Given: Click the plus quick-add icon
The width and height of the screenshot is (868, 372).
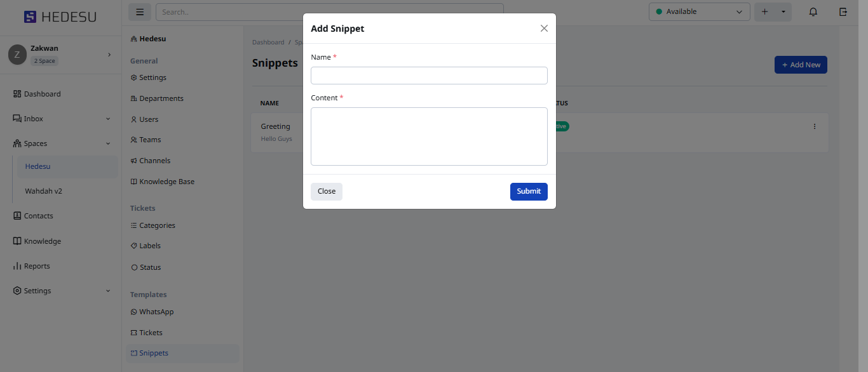Looking at the screenshot, I should point(764,12).
